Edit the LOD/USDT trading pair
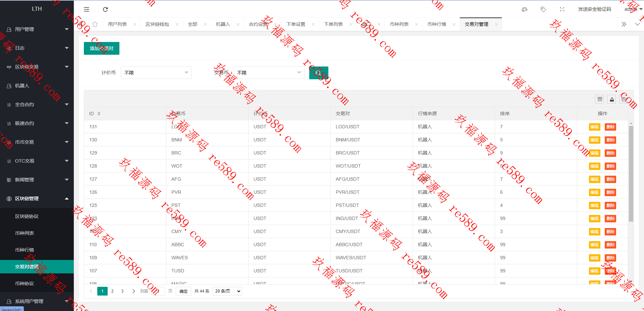This screenshot has width=644, height=311. [x=594, y=127]
